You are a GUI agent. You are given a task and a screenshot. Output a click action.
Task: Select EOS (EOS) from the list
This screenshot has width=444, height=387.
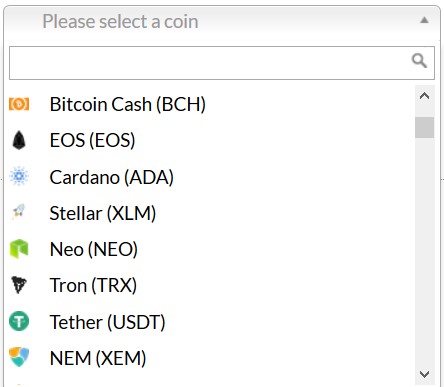(x=210, y=140)
